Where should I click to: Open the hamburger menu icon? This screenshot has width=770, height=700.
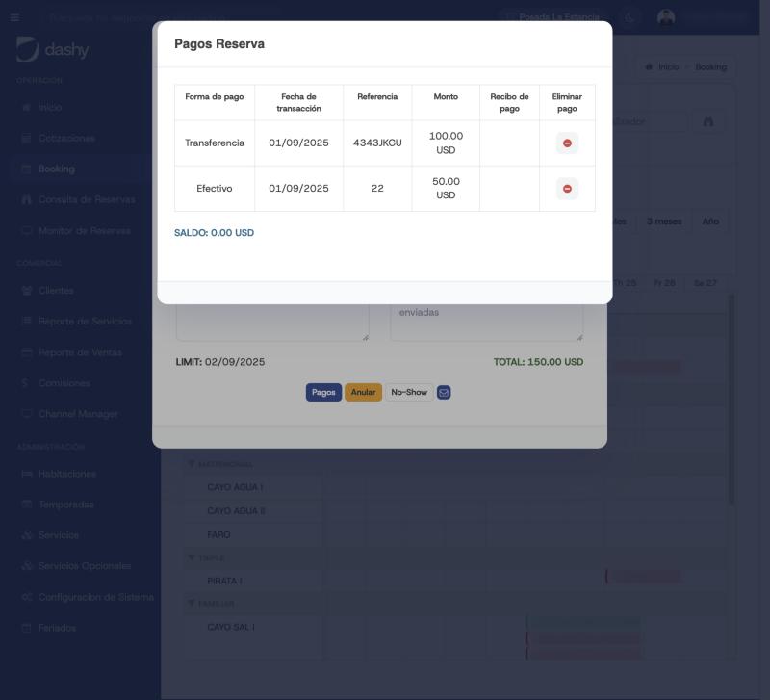coord(14,17)
